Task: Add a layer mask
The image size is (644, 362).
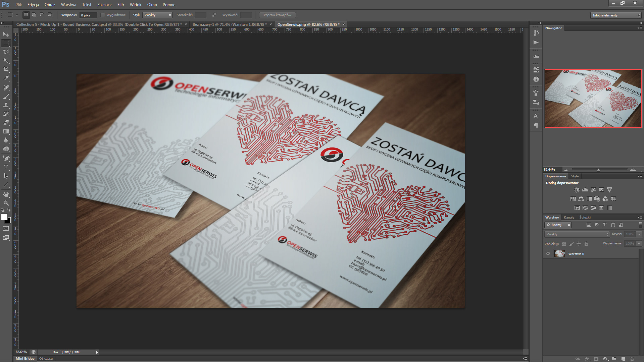Action: [x=596, y=359]
